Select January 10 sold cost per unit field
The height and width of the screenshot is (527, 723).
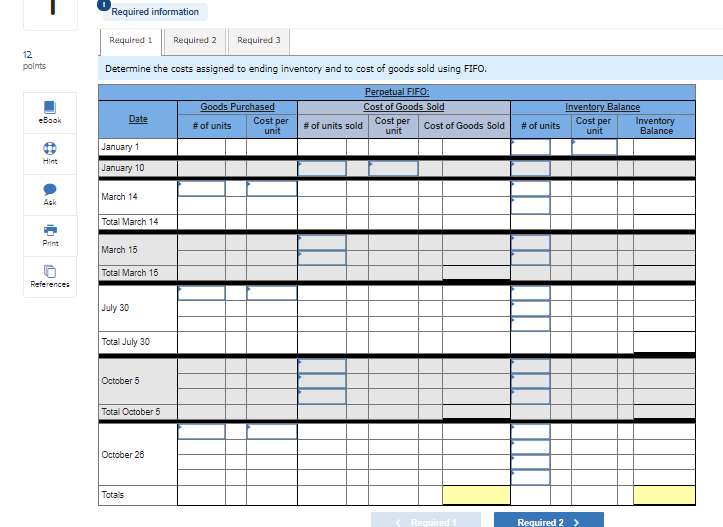coord(393,168)
